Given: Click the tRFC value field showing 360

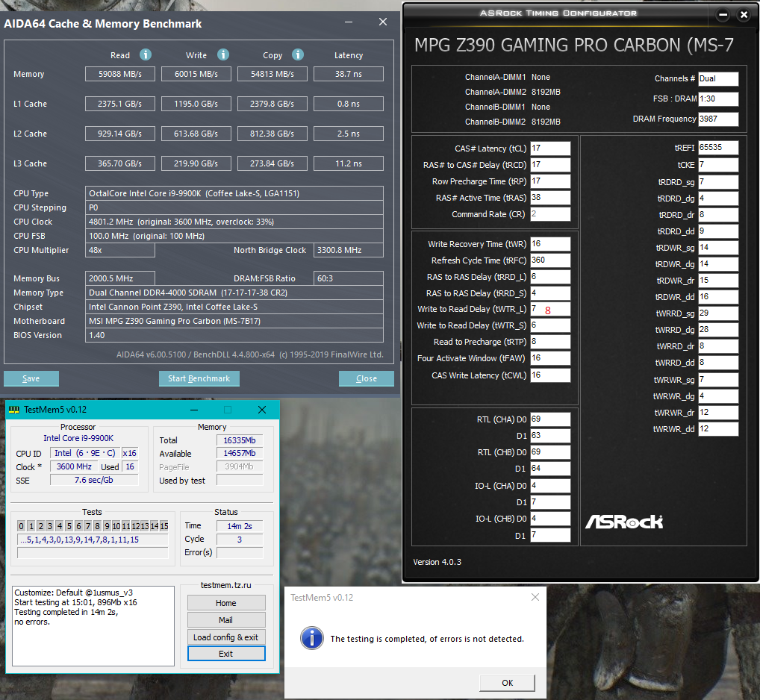Looking at the screenshot, I should pyautogui.click(x=550, y=260).
